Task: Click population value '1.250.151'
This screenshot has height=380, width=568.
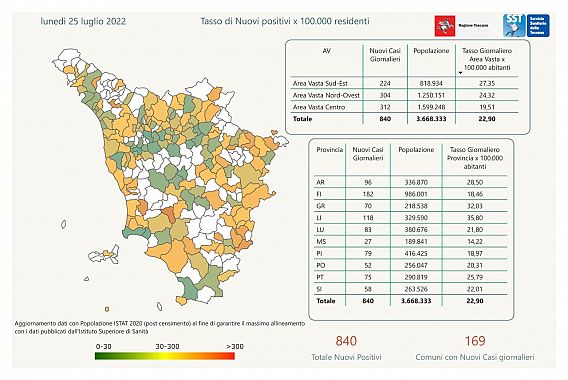Action: point(431,95)
